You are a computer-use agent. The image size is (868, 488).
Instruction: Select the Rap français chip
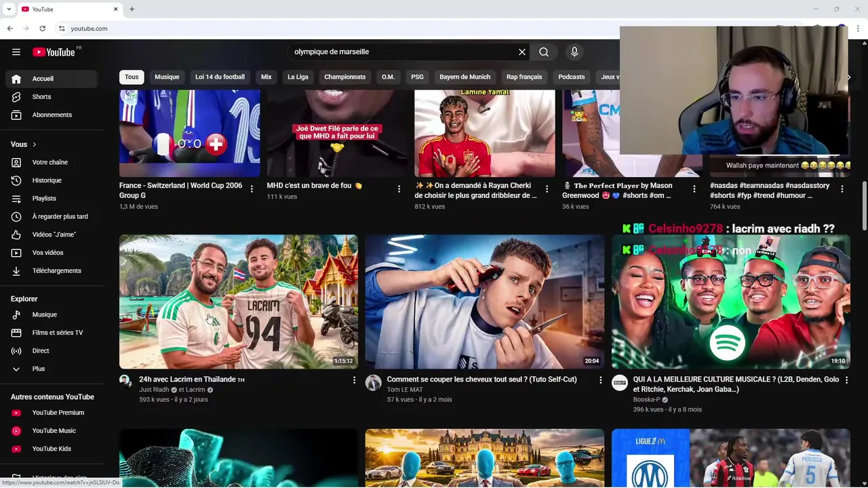pos(524,77)
